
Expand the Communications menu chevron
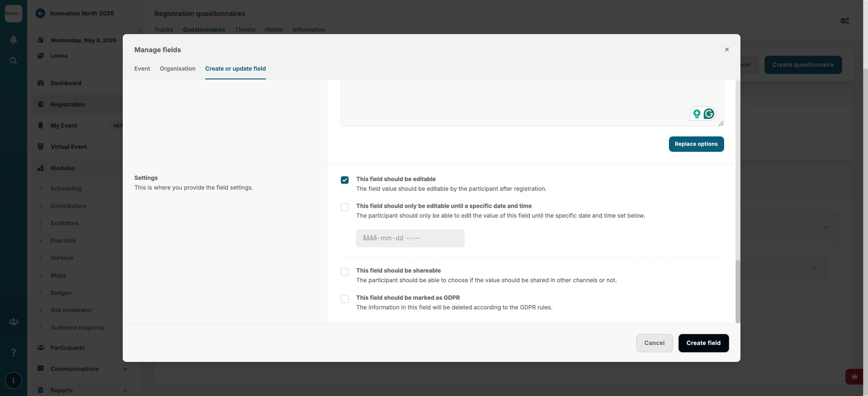pos(125,369)
